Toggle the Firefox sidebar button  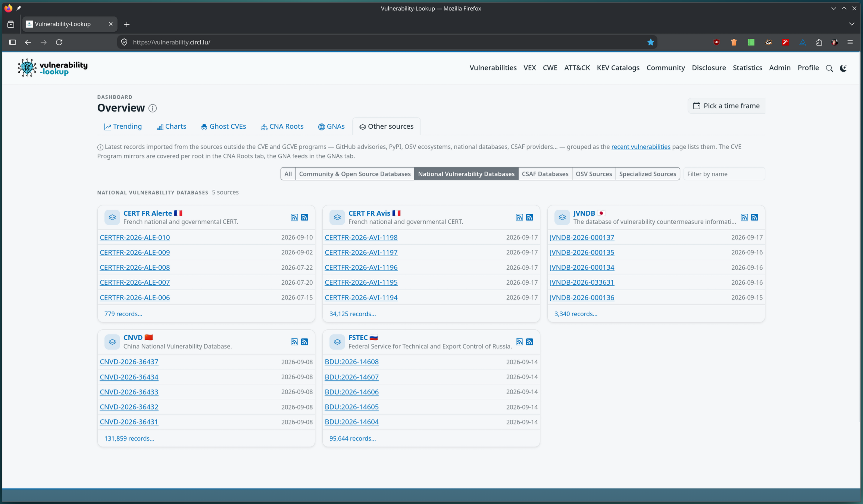[x=12, y=42]
